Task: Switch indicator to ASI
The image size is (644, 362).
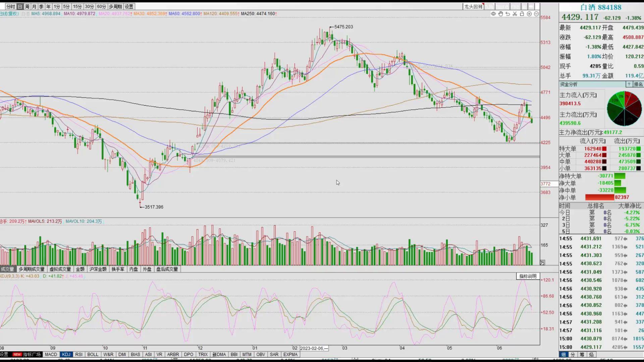Action: point(148,354)
